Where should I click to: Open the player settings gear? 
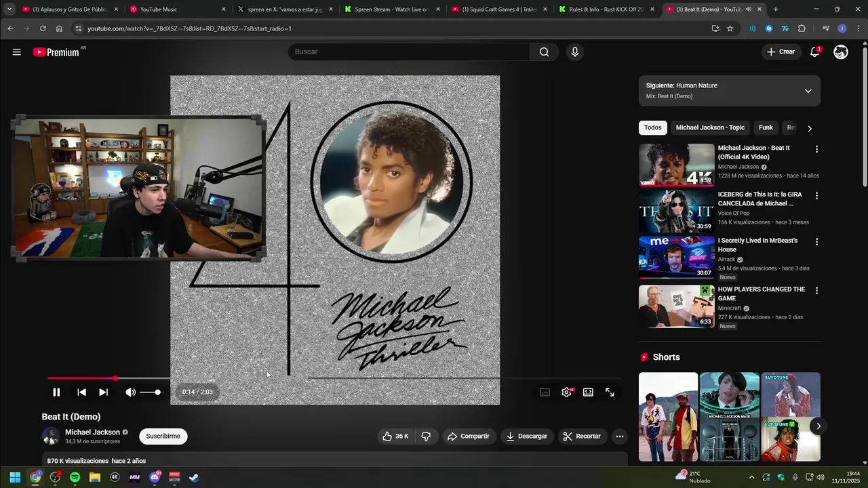[x=566, y=392]
